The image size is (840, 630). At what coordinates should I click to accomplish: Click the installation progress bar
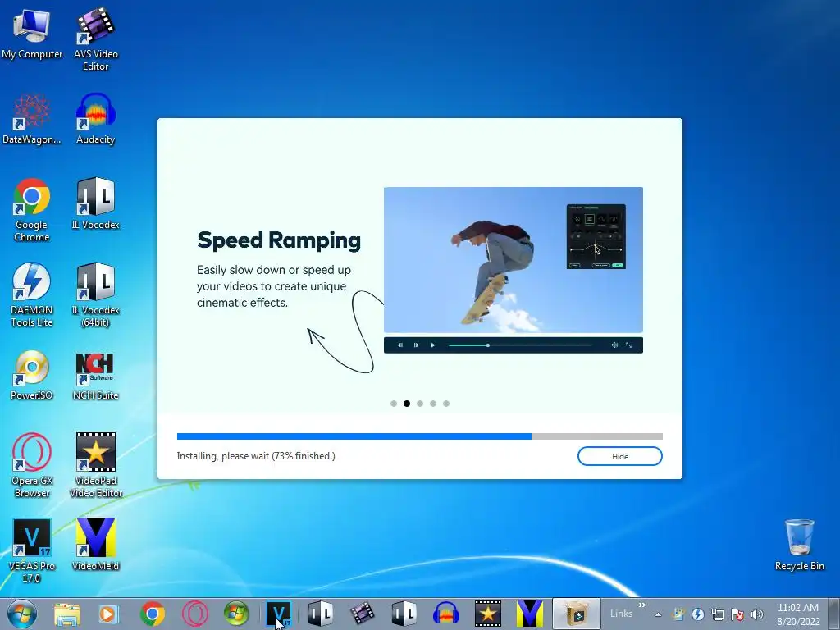tap(419, 436)
